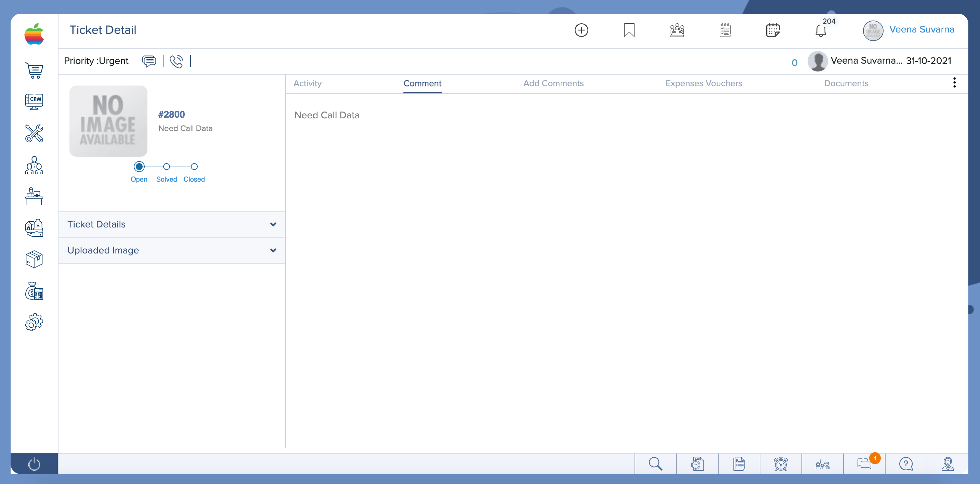Click the power logout button

34,464
